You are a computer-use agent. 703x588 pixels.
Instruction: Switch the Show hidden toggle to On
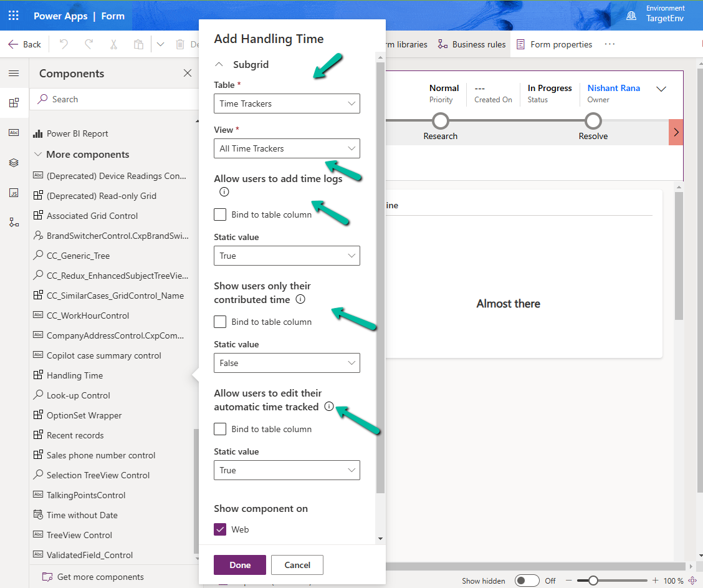tap(527, 580)
